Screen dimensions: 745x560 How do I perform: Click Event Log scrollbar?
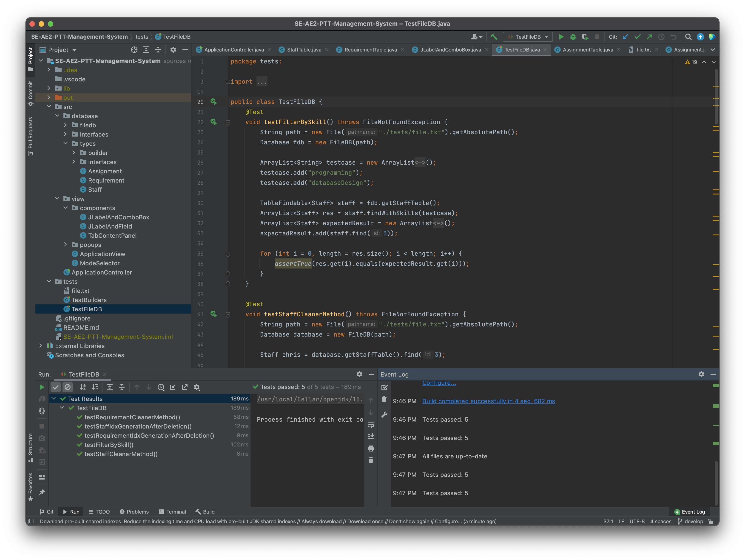pos(716,484)
